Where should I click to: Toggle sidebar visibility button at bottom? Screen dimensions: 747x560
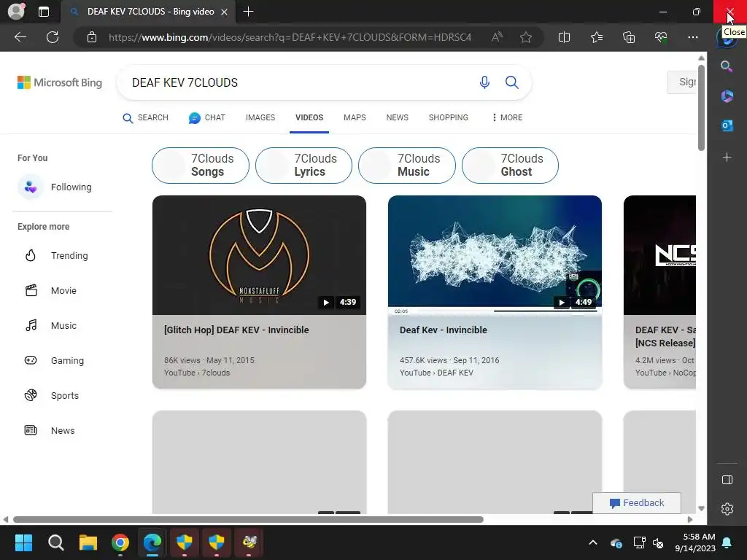coord(727,480)
